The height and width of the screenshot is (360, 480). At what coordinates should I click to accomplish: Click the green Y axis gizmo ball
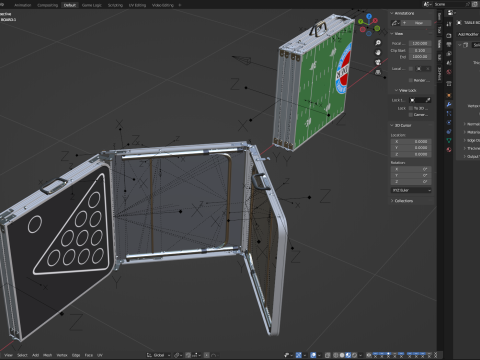tap(361, 22)
